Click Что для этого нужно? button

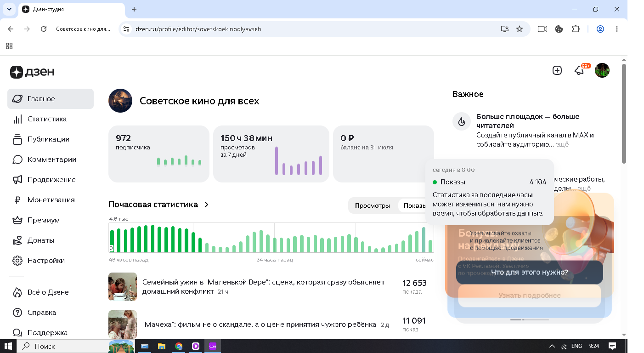(x=530, y=273)
